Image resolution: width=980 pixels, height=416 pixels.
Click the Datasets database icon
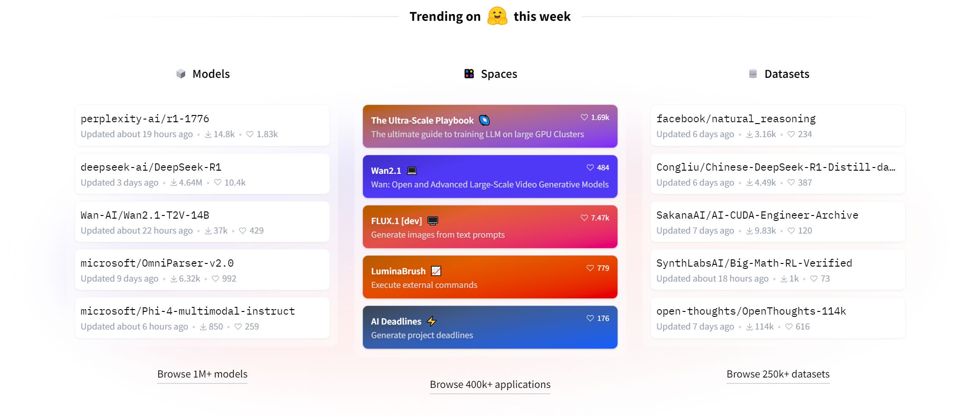tap(753, 74)
